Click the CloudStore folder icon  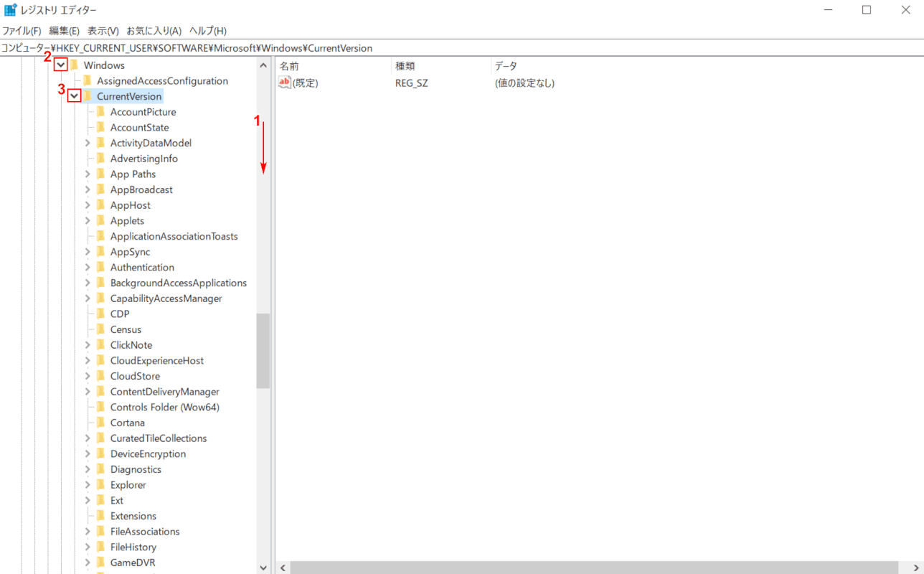pyautogui.click(x=100, y=376)
